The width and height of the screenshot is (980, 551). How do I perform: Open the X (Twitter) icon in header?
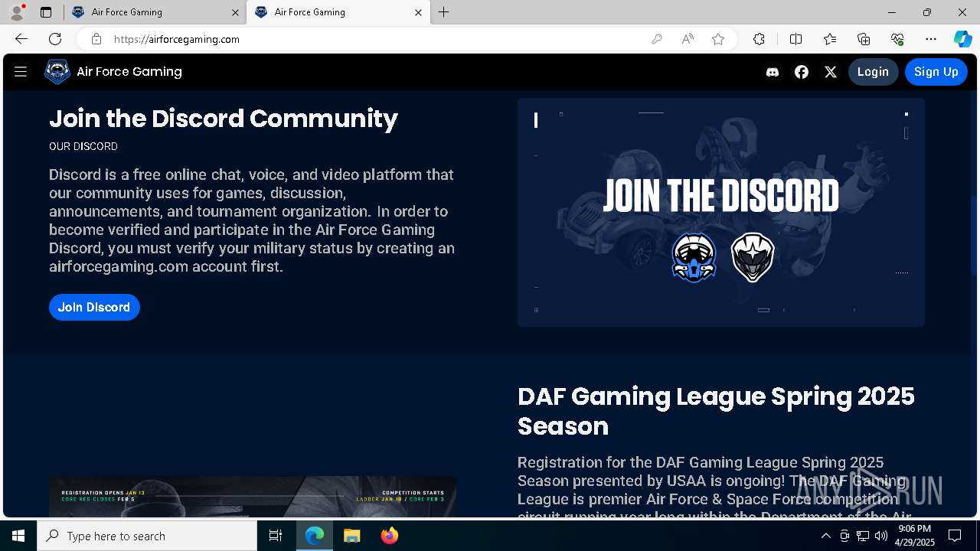click(x=831, y=72)
